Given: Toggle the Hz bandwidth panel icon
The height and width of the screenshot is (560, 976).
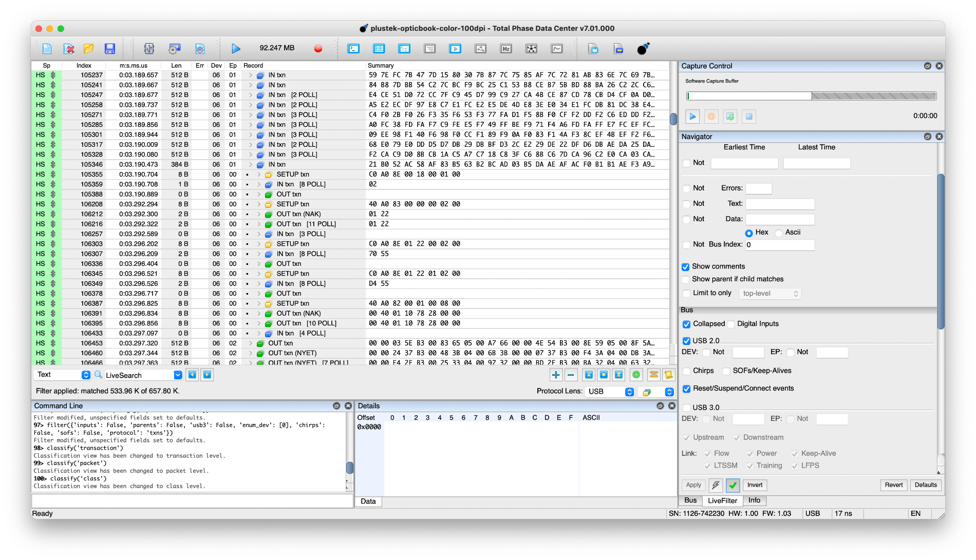Looking at the screenshot, I should click(506, 49).
